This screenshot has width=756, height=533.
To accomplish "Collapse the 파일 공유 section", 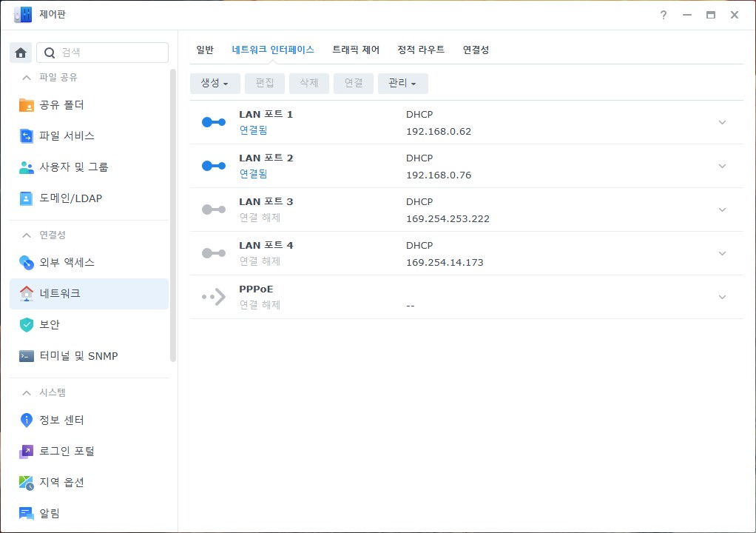I will pos(27,77).
